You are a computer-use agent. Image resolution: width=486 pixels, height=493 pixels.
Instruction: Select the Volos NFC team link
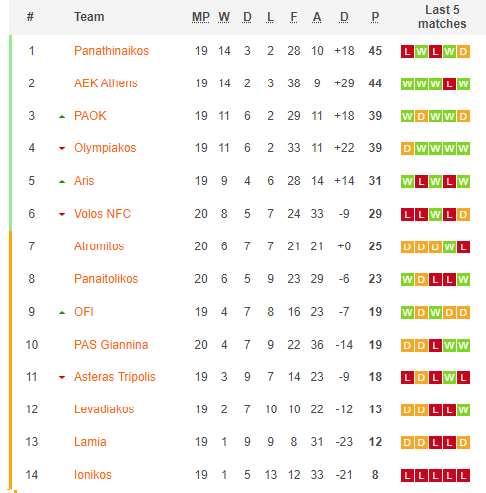102,214
